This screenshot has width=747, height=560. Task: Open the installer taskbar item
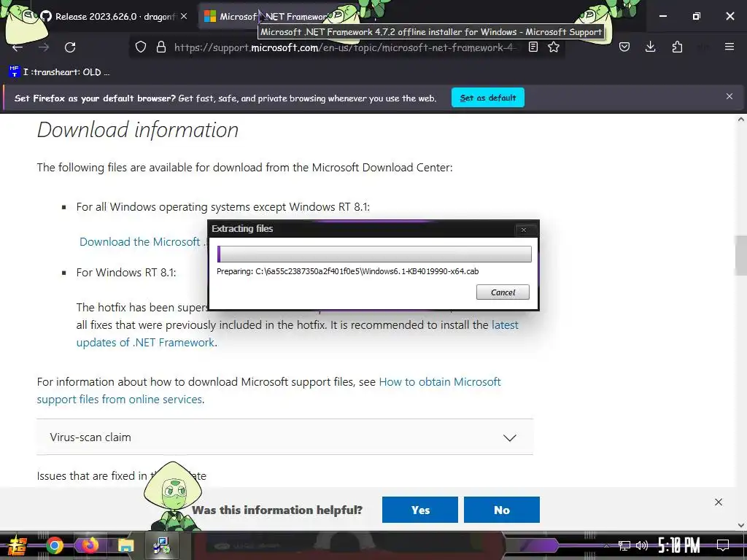point(161,545)
